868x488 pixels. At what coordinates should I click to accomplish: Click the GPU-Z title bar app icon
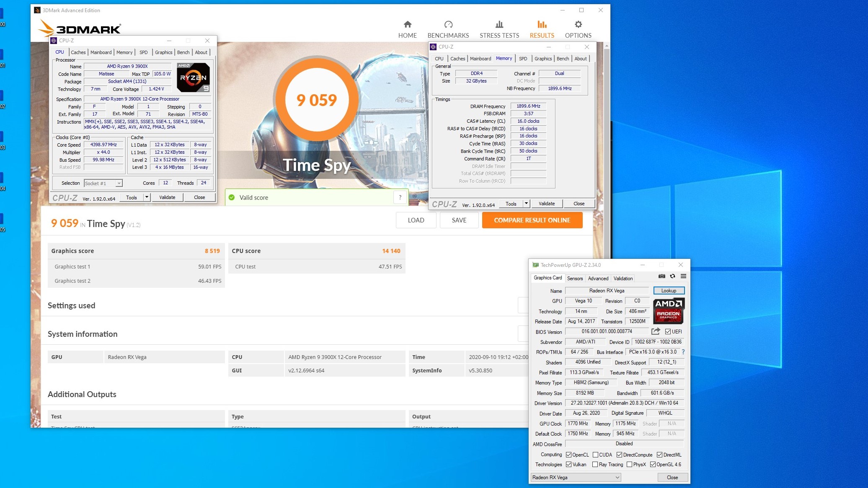[535, 265]
